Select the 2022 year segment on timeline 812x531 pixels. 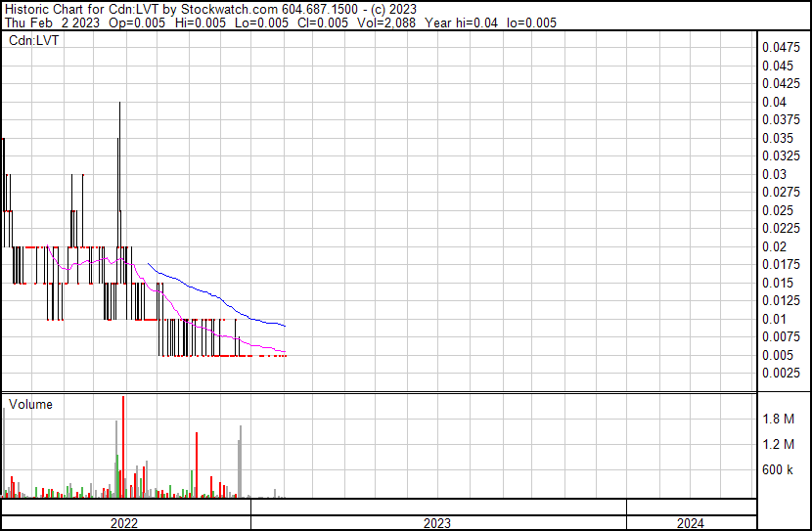[x=124, y=523]
